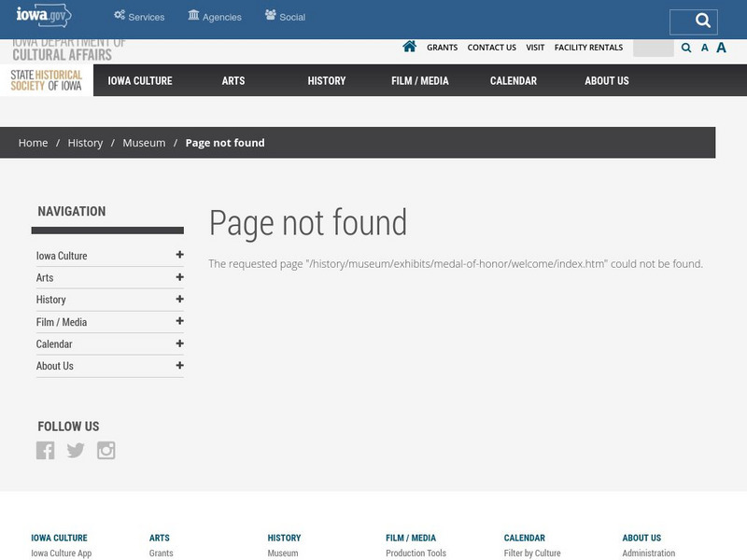Image resolution: width=747 pixels, height=560 pixels.
Task: Click the white search magnifier in top bar
Action: (703, 21)
